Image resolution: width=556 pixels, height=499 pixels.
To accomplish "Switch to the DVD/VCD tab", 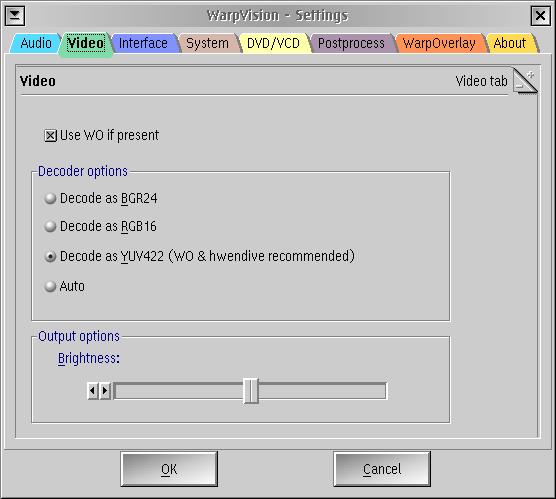I will 273,43.
